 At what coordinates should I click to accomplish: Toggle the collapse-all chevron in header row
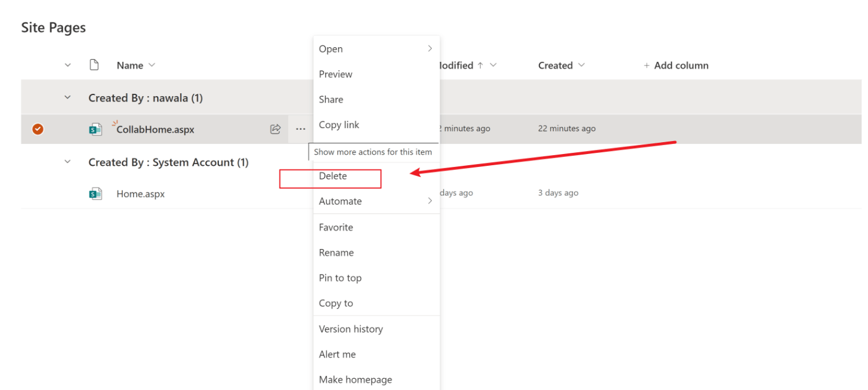(67, 65)
